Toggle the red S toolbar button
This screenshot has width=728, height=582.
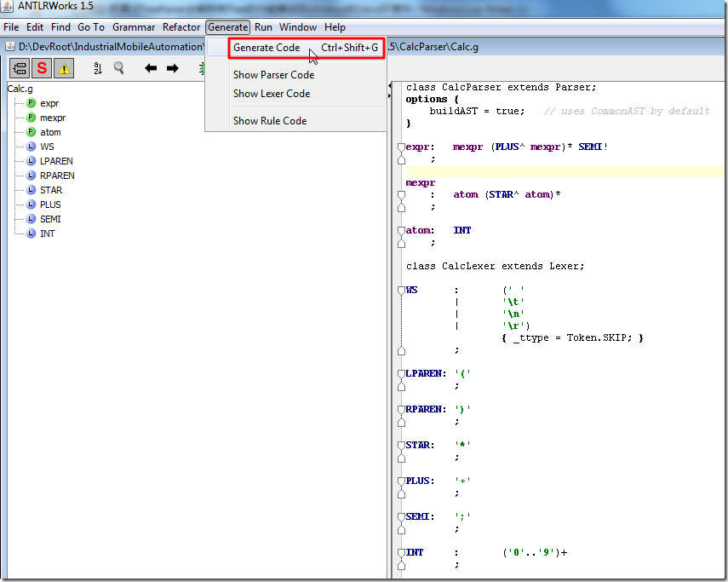click(42, 68)
